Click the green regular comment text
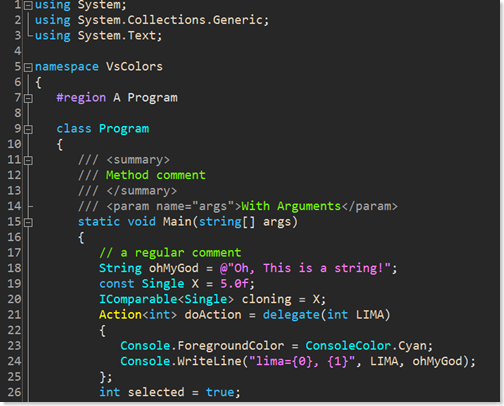 (x=170, y=253)
